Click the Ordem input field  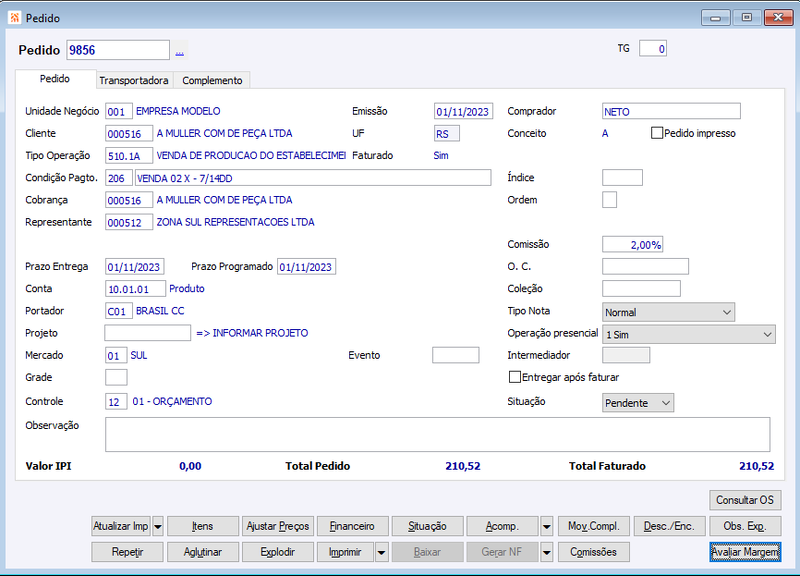(609, 199)
